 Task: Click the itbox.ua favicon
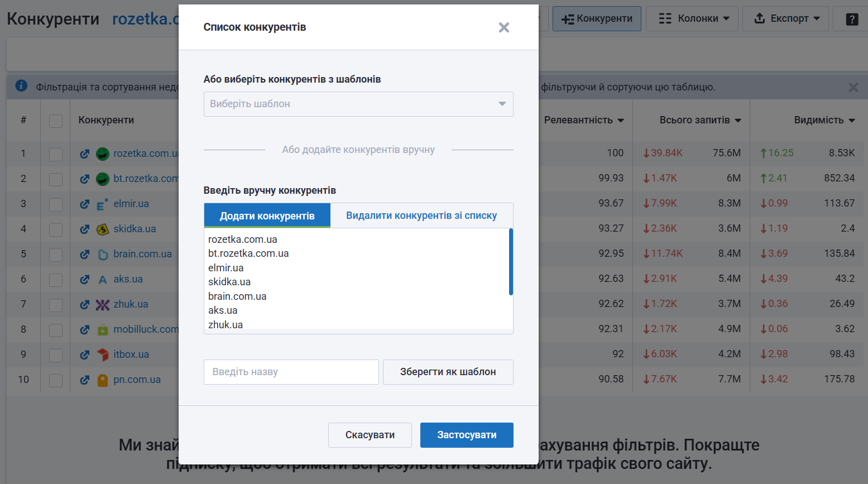pyautogui.click(x=103, y=355)
